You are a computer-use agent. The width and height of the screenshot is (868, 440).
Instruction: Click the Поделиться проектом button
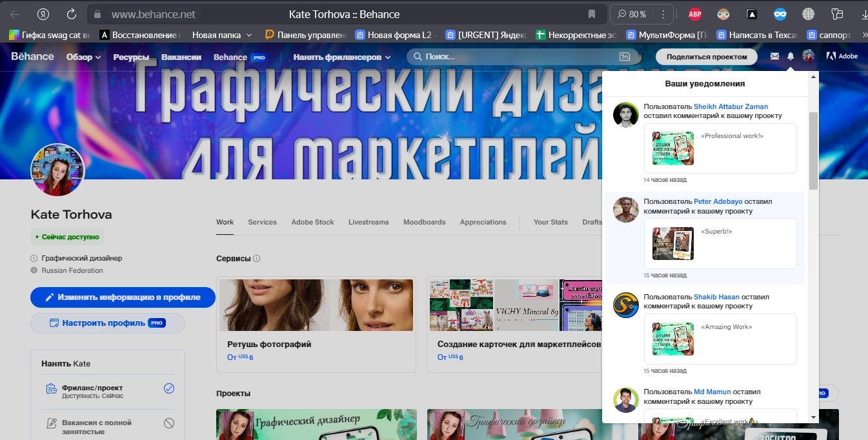click(x=707, y=57)
